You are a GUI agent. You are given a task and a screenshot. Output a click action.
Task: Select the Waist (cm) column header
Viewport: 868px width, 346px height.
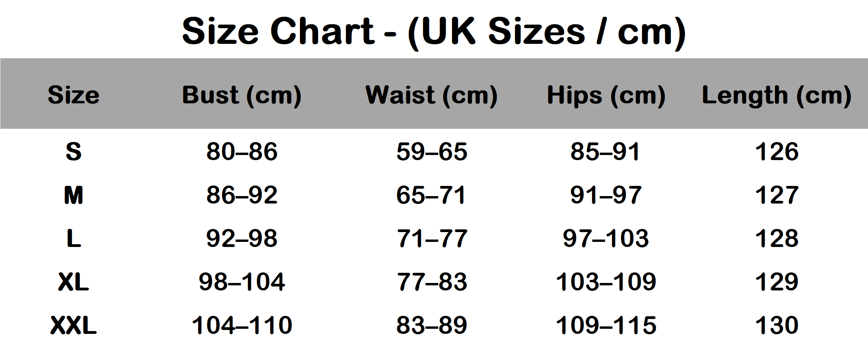click(x=431, y=95)
